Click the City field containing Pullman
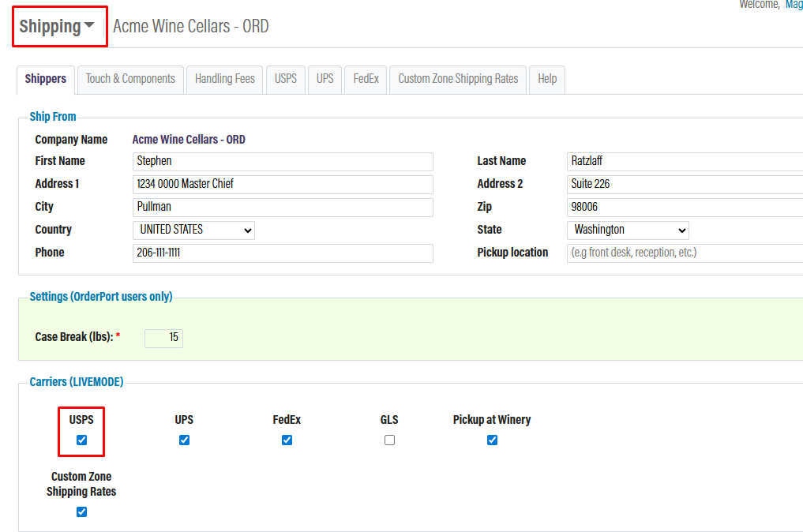The height and width of the screenshot is (532, 803). tap(283, 208)
